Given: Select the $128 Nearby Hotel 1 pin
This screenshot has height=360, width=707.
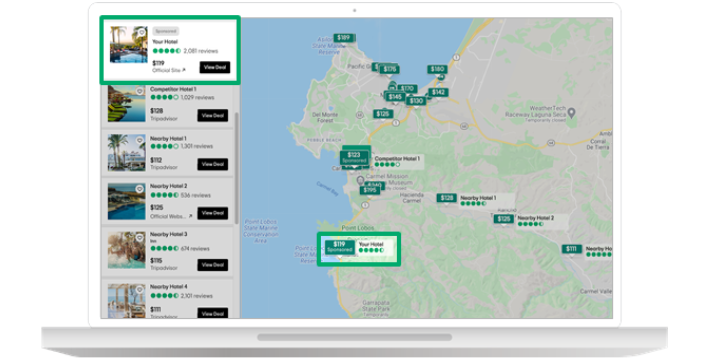Looking at the screenshot, I should (447, 198).
